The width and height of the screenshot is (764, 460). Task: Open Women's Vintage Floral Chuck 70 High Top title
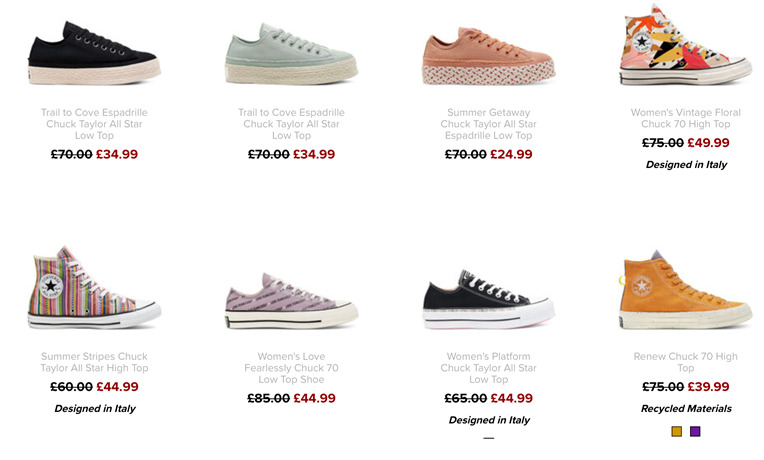point(686,118)
